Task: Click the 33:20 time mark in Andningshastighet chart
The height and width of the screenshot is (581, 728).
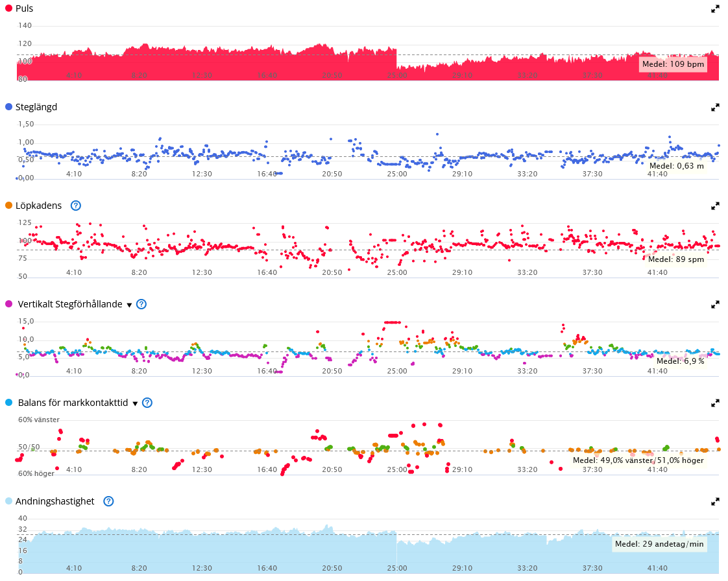Action: [528, 568]
